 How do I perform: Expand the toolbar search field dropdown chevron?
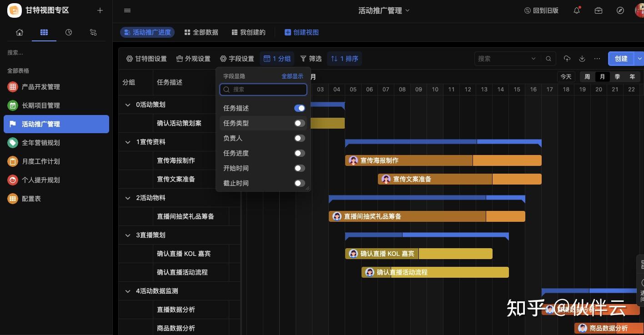[x=533, y=59]
